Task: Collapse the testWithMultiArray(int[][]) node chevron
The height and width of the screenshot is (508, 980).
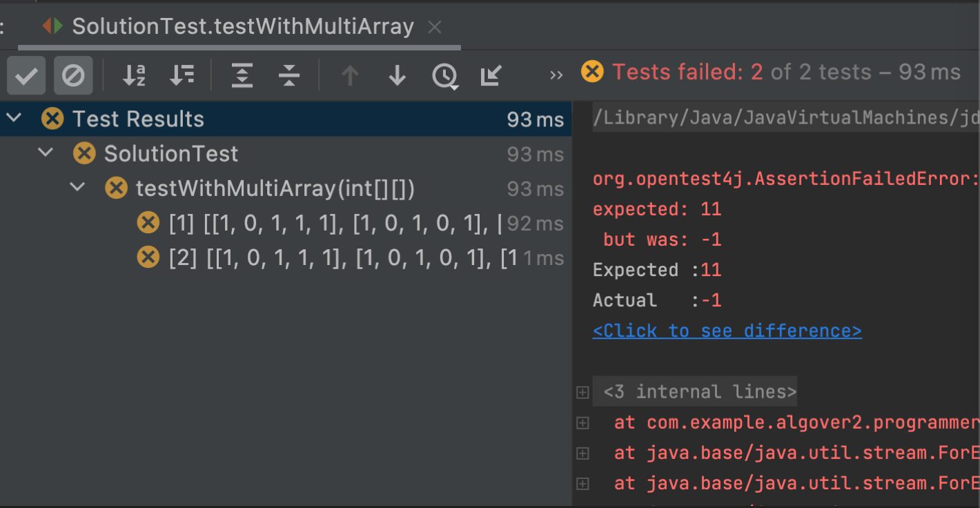Action: point(77,187)
